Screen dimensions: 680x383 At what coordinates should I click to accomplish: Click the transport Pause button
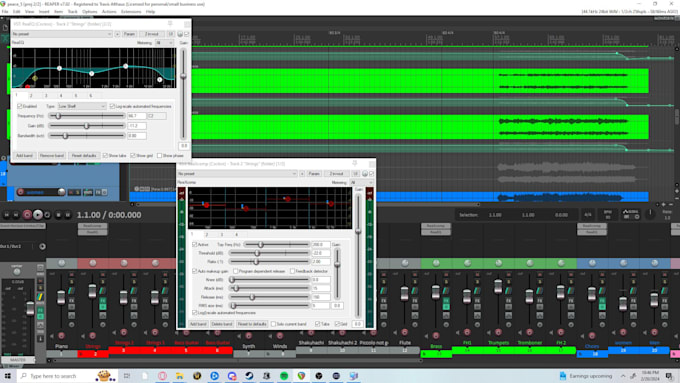click(x=68, y=215)
